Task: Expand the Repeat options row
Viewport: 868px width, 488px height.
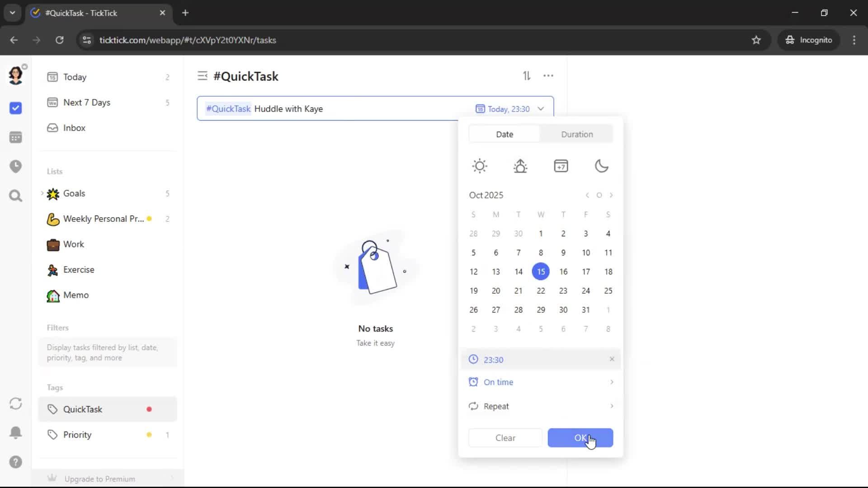Action: point(541,406)
